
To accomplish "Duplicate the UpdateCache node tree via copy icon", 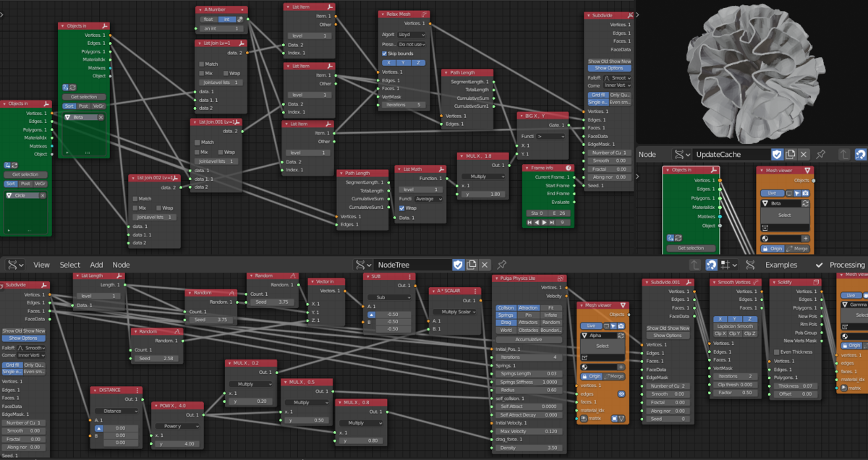I will [791, 154].
